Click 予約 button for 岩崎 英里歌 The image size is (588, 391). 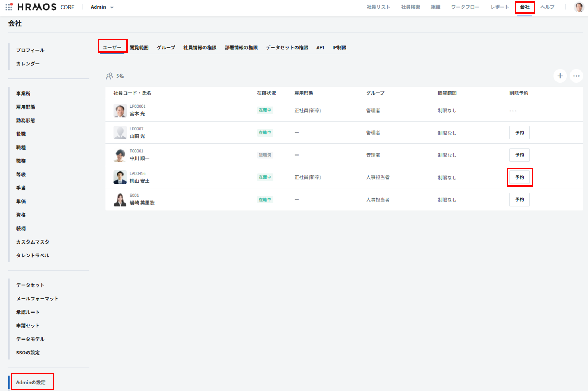(519, 200)
